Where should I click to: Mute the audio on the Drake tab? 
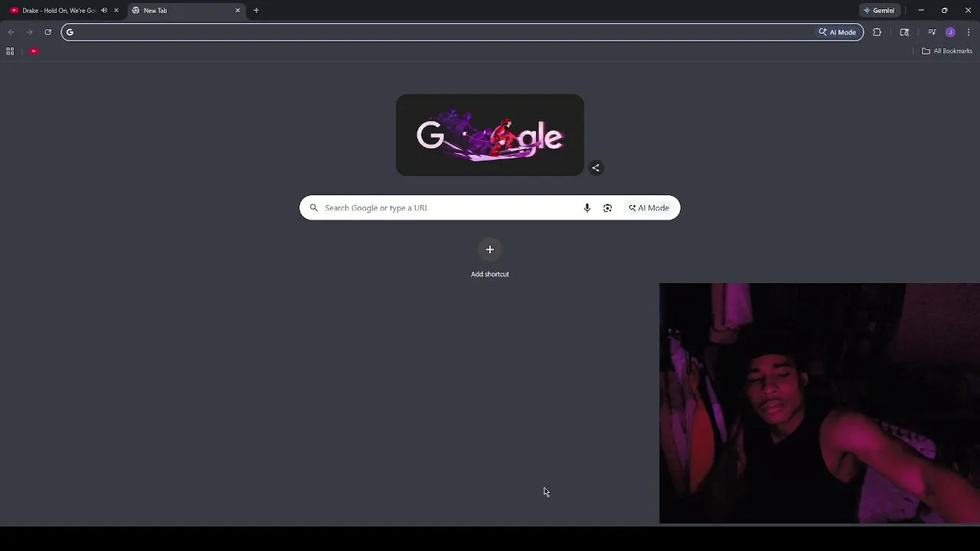coord(104,11)
